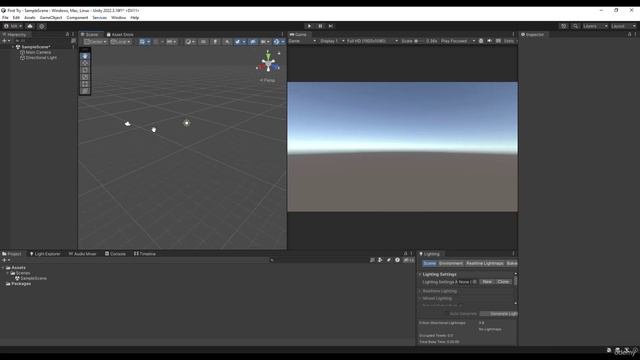640x360 pixels.
Task: Toggle scene audio in Scene toolbar
Action: pyautogui.click(x=227, y=42)
